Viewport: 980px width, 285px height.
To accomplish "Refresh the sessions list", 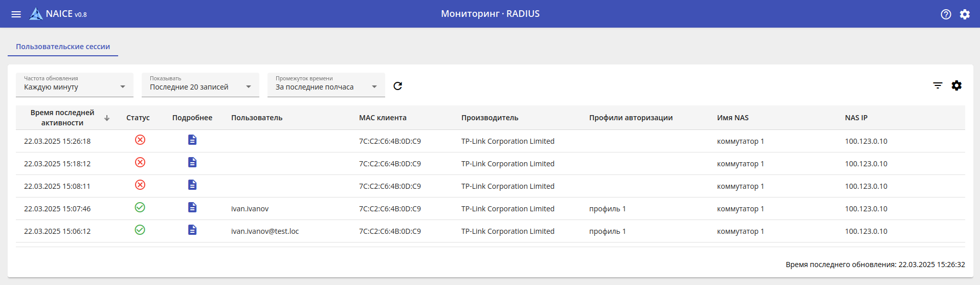I will coord(398,86).
